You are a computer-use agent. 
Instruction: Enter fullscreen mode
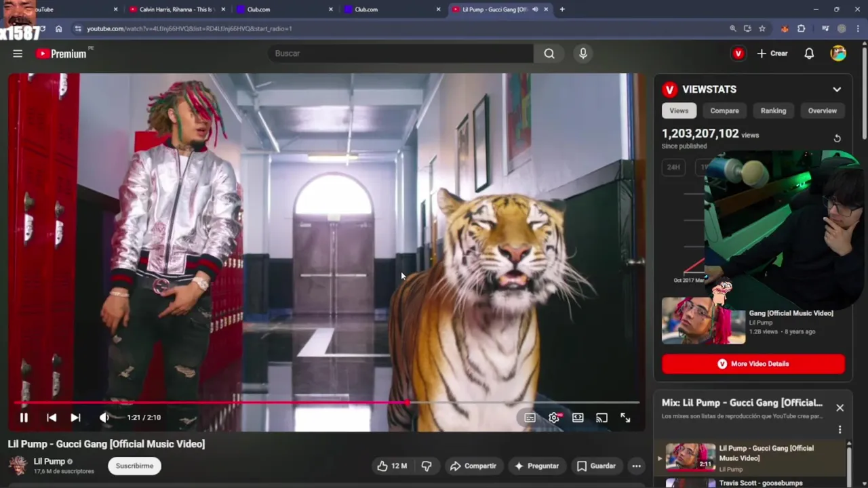625,418
